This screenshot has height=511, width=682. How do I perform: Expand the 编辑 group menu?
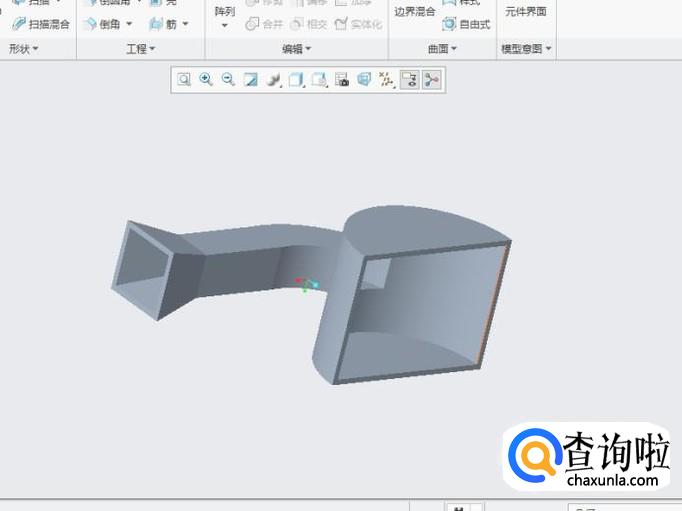[296, 49]
